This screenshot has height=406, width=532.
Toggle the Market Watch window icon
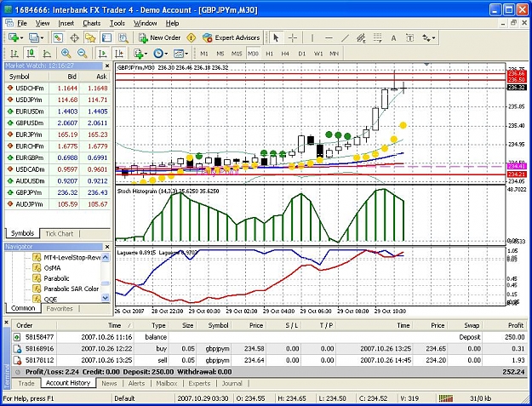[x=58, y=37]
